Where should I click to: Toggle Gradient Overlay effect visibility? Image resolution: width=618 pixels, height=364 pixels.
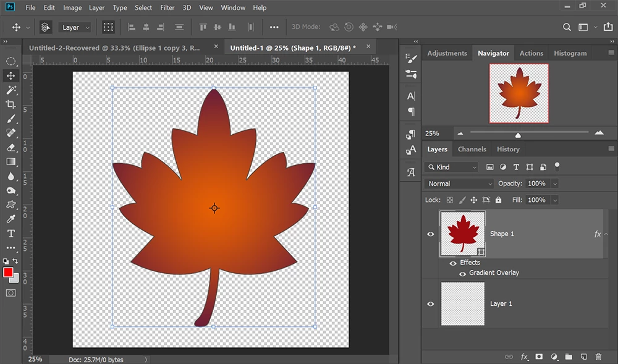tap(462, 273)
